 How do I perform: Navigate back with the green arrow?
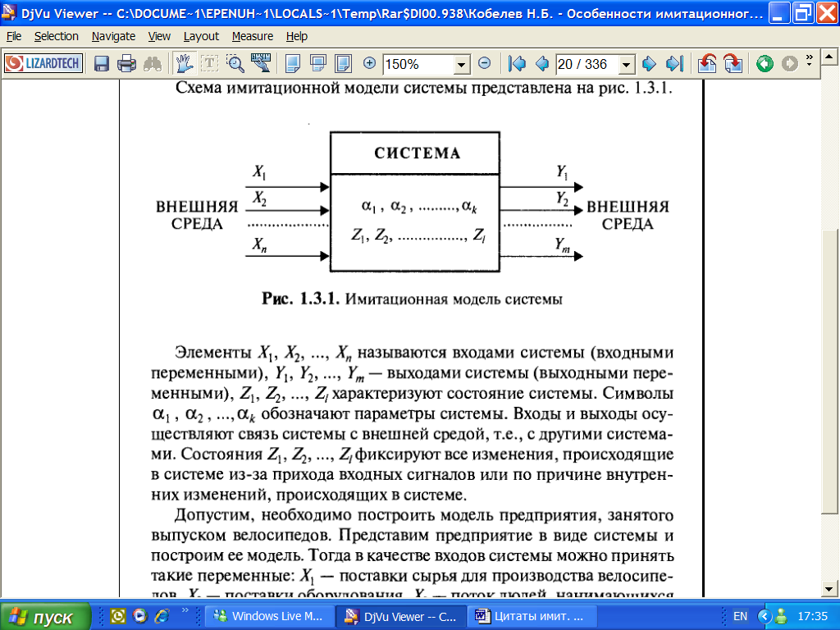pos(765,64)
